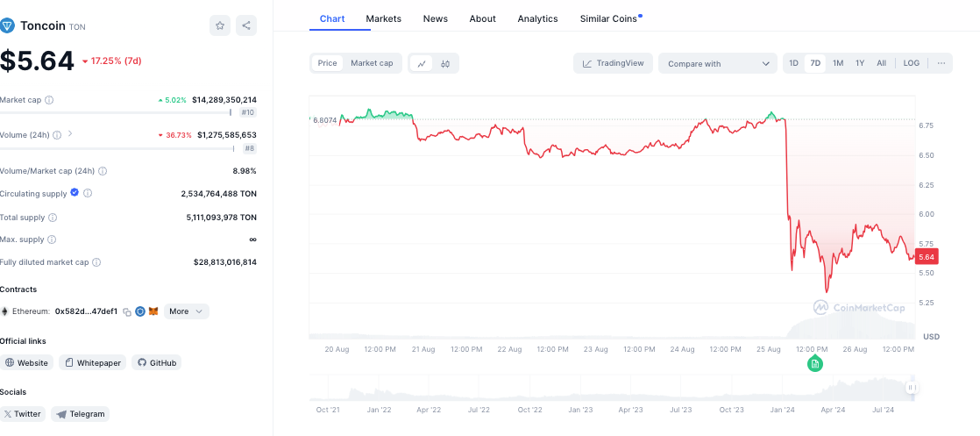Select the line chart view icon

coord(422,63)
